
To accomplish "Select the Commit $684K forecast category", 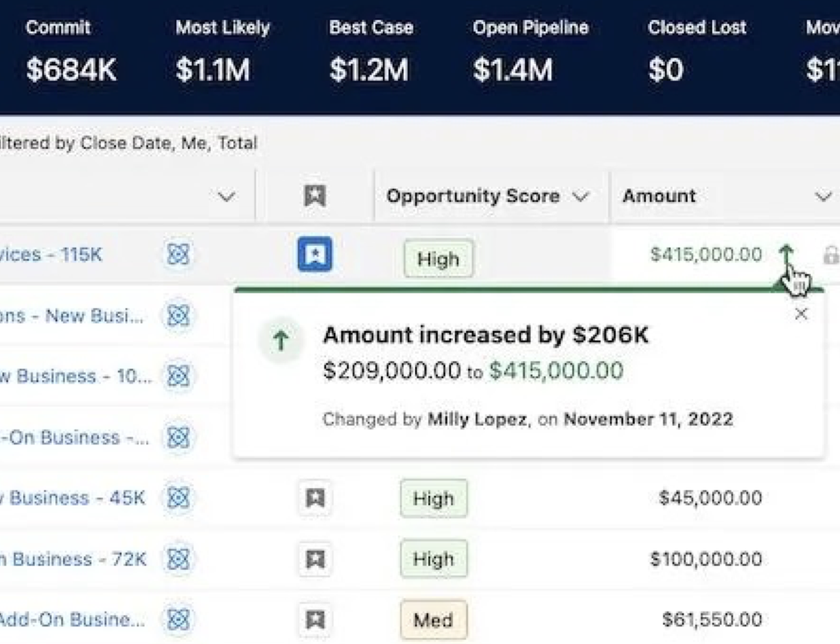I will click(71, 51).
